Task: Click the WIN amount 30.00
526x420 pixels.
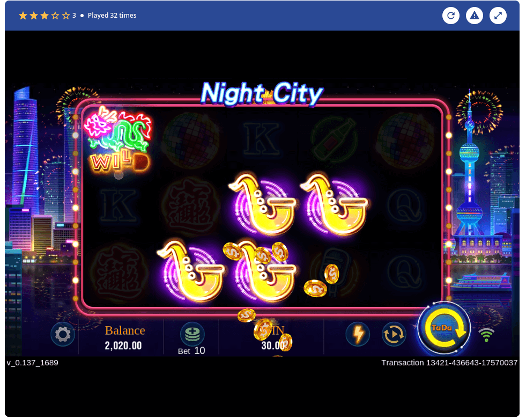Action: [x=273, y=345]
